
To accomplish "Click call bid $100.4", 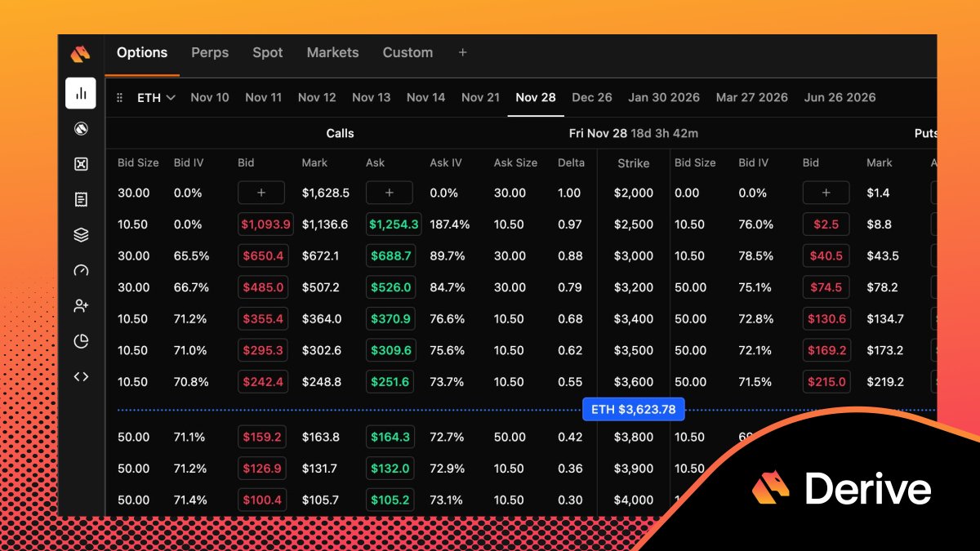I will pos(262,500).
